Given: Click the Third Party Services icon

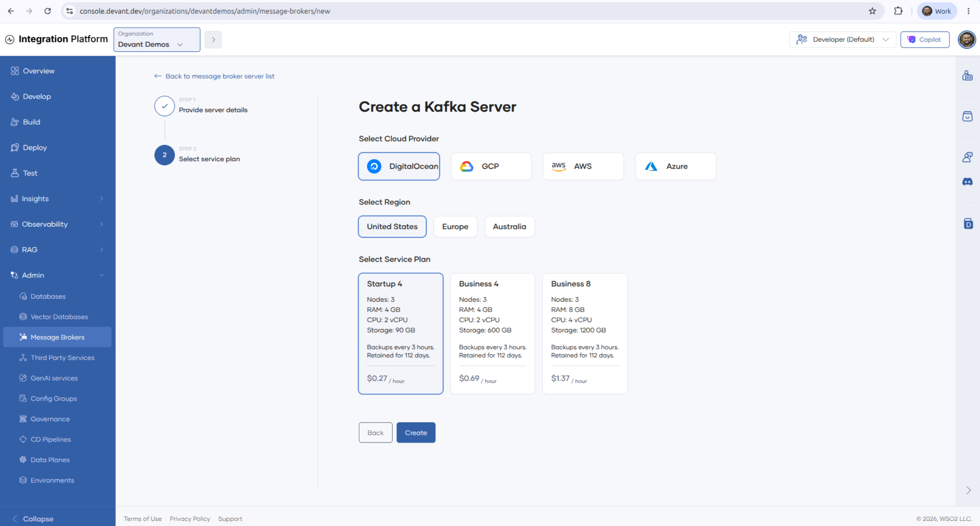Looking at the screenshot, I should (x=23, y=357).
